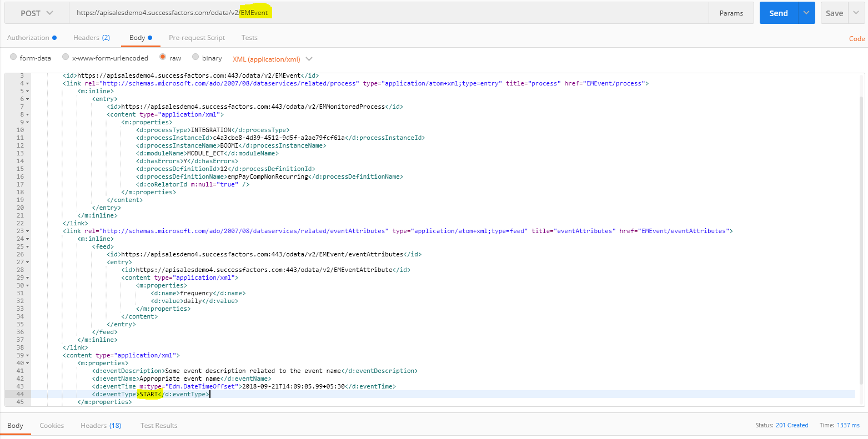Click the INTEGRATION processType value
The image size is (868, 439).
pos(211,130)
